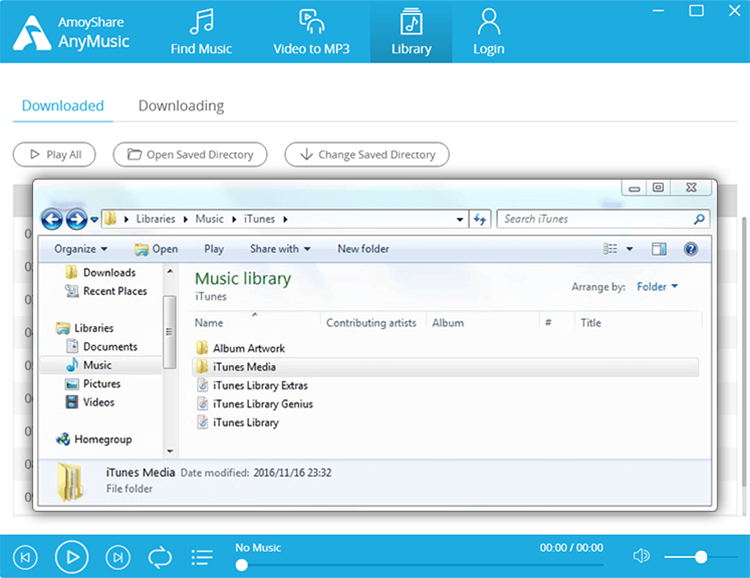Click the blue help question icon
750x578 pixels.
click(x=691, y=249)
